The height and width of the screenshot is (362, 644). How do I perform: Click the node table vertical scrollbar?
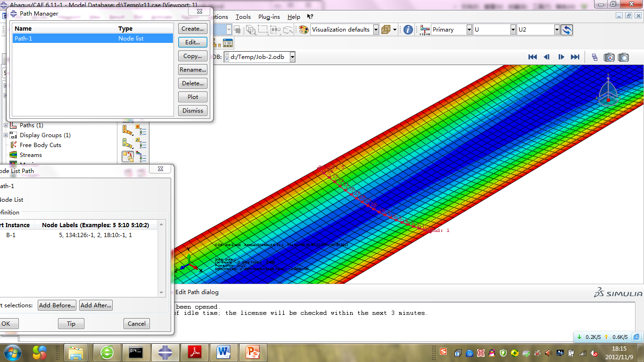(x=162, y=258)
